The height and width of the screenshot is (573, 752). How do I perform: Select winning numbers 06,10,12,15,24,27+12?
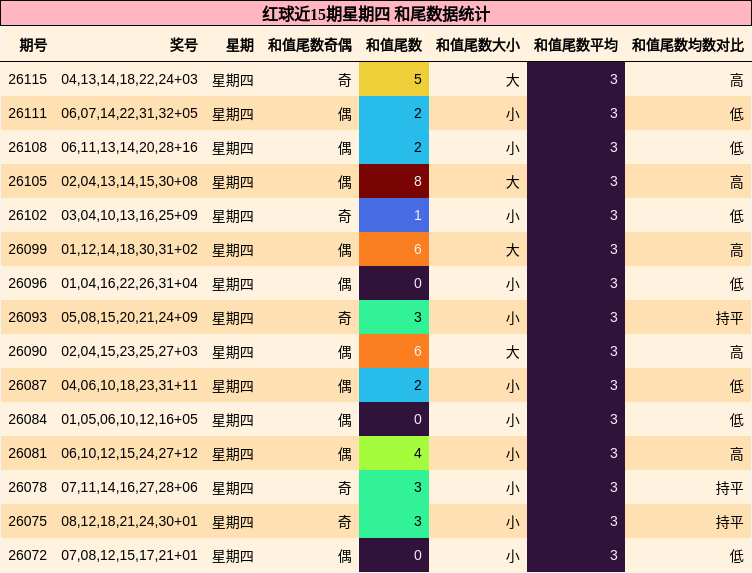[129, 453]
